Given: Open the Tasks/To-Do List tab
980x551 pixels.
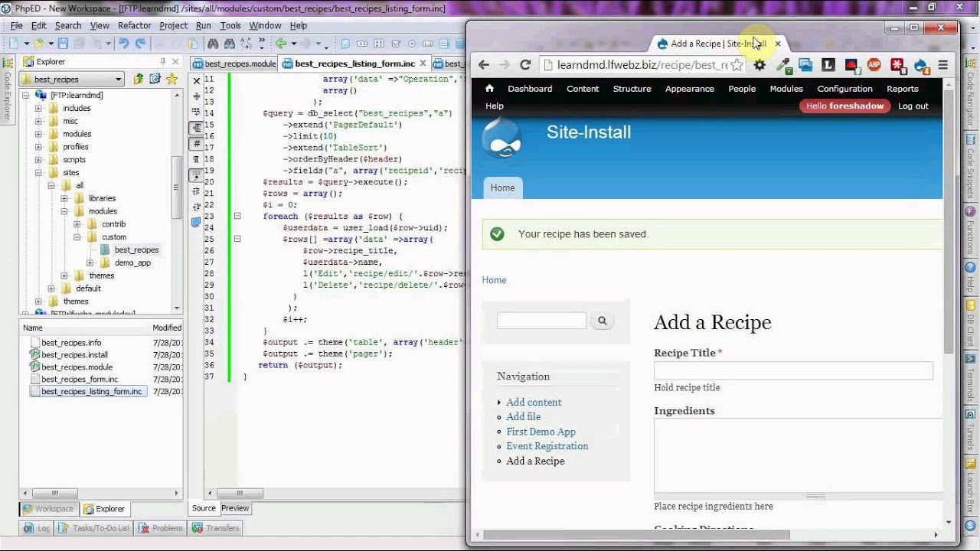Looking at the screenshot, I should [x=95, y=528].
